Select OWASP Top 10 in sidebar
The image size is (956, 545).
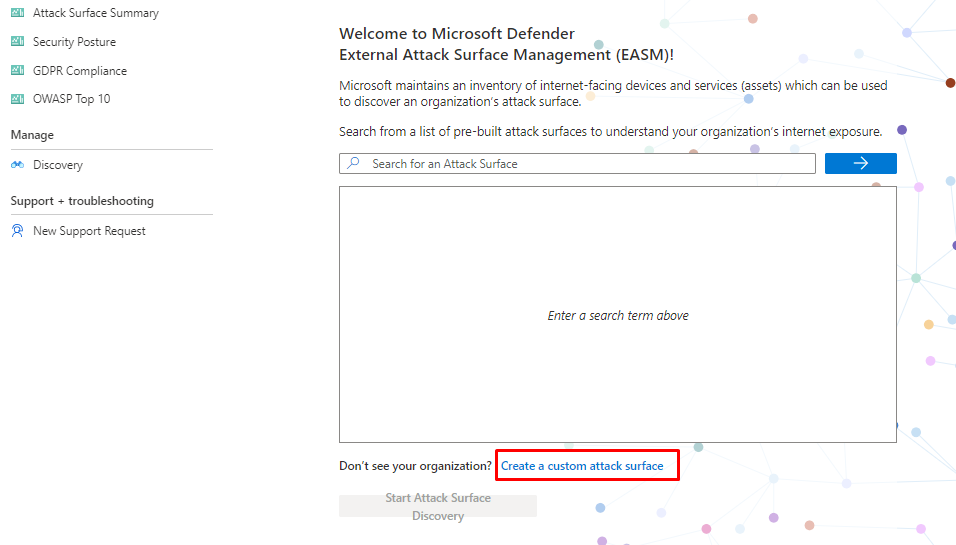[x=71, y=99]
